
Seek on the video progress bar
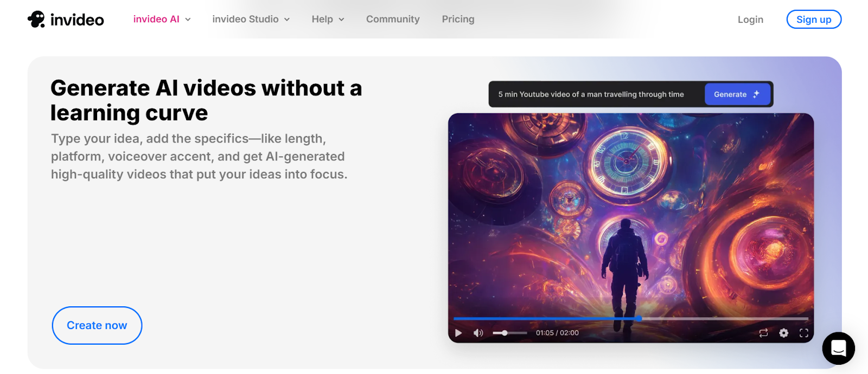click(631, 319)
